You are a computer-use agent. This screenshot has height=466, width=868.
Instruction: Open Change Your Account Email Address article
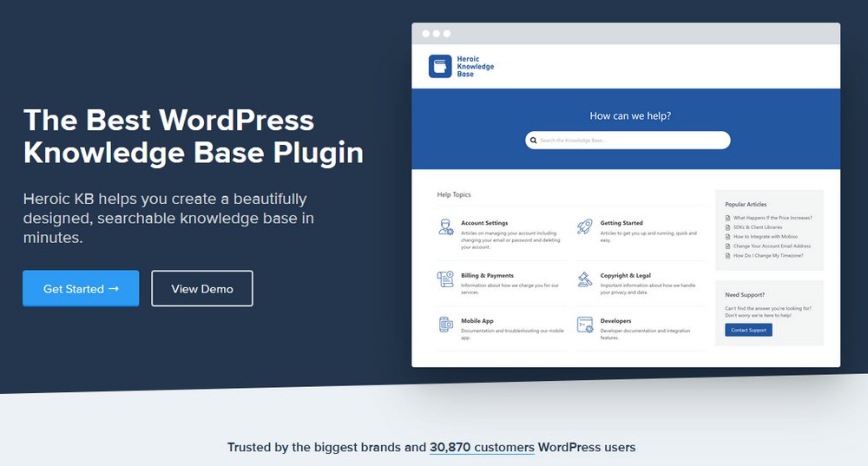[773, 246]
